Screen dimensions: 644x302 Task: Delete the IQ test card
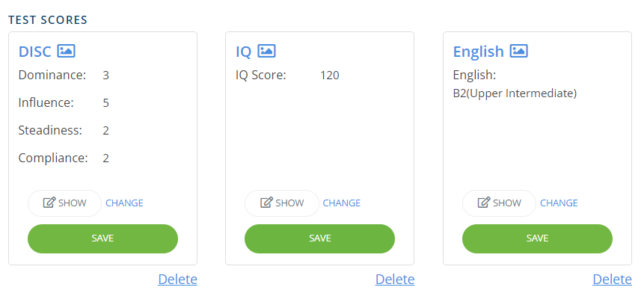[395, 280]
